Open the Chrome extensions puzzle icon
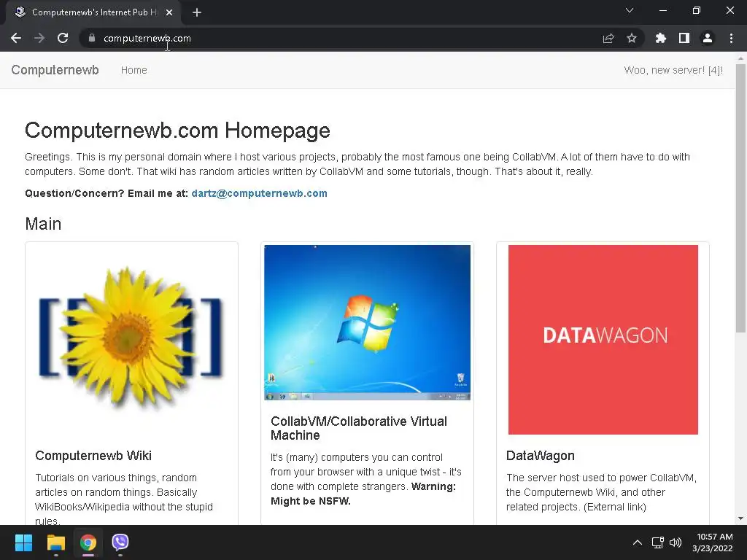Image resolution: width=747 pixels, height=560 pixels. pos(661,38)
